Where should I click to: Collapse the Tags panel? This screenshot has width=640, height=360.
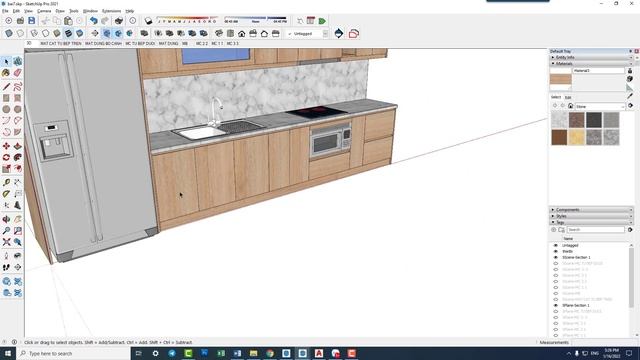[x=553, y=222]
